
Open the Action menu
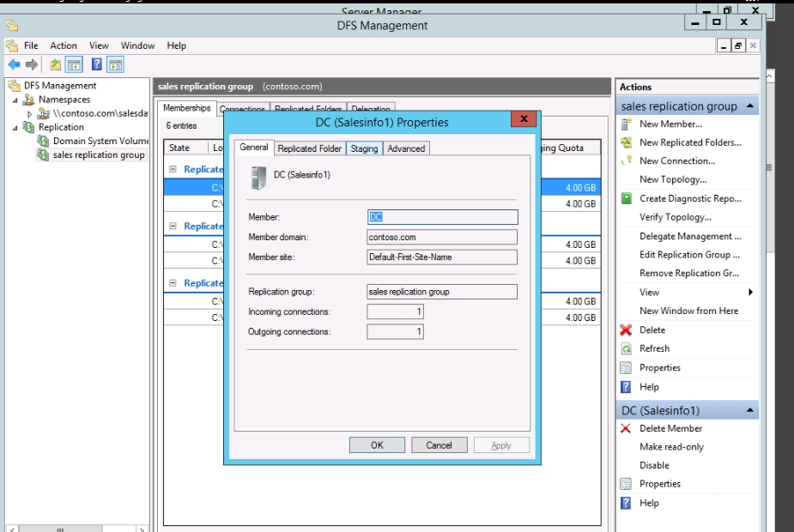(63, 45)
